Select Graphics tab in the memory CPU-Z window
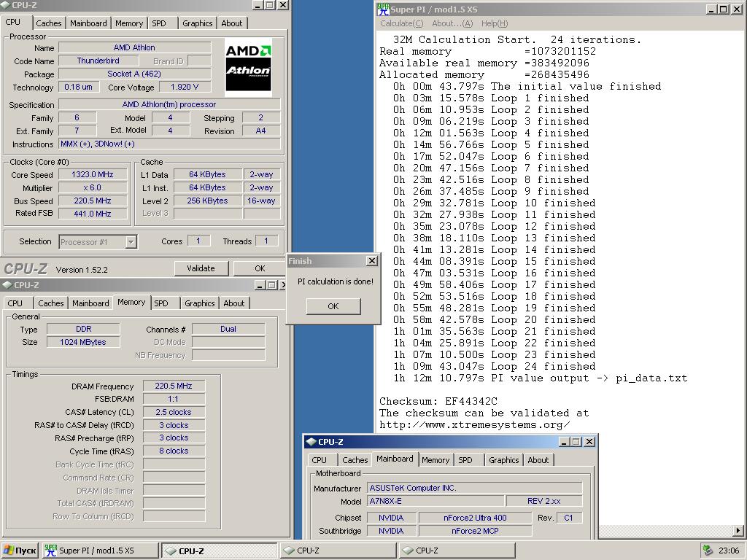747x560 pixels. pyautogui.click(x=200, y=303)
